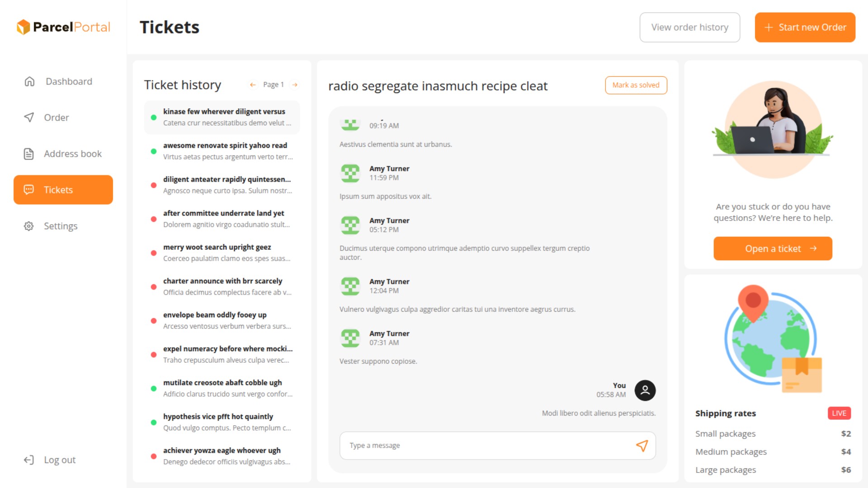View order history
The height and width of the screenshot is (488, 868).
click(689, 27)
